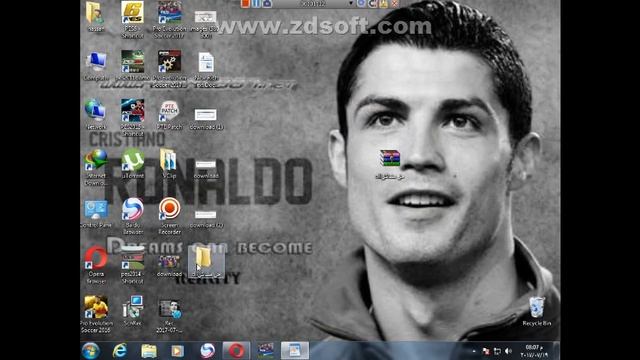Select the WinRAR archive on the desktop

click(390, 164)
